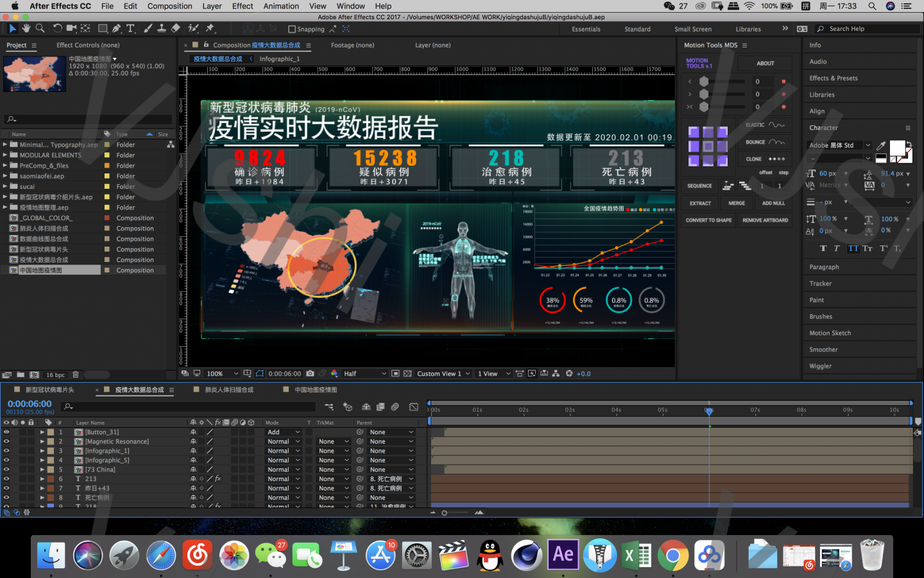Open the Effect menu
Viewport: 924px width, 578px height.
pos(243,6)
